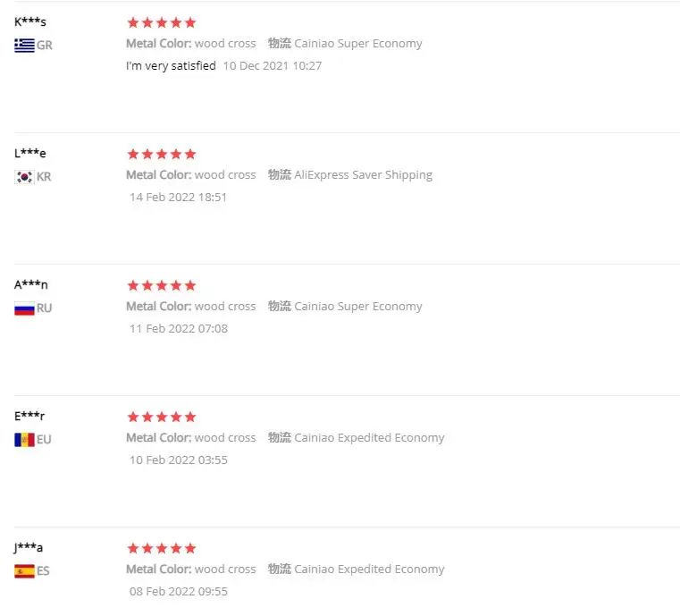Click the star rating of A***n's review
Image resolution: width=680 pixels, height=616 pixels.
[162, 285]
